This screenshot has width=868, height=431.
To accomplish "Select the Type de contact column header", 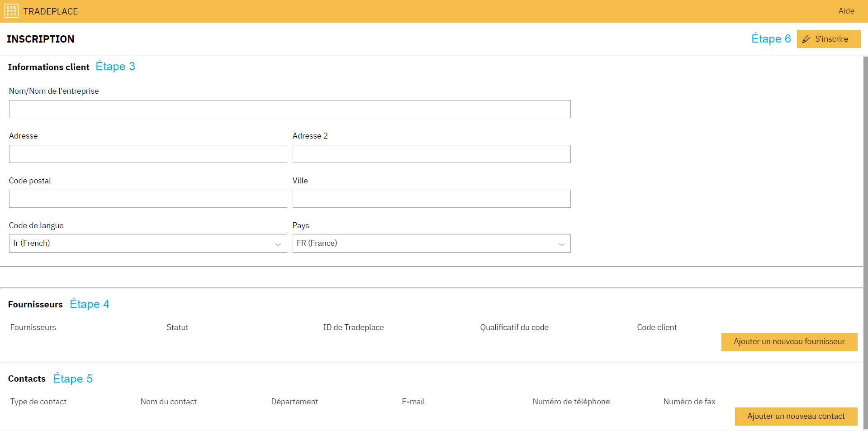I will click(38, 402).
